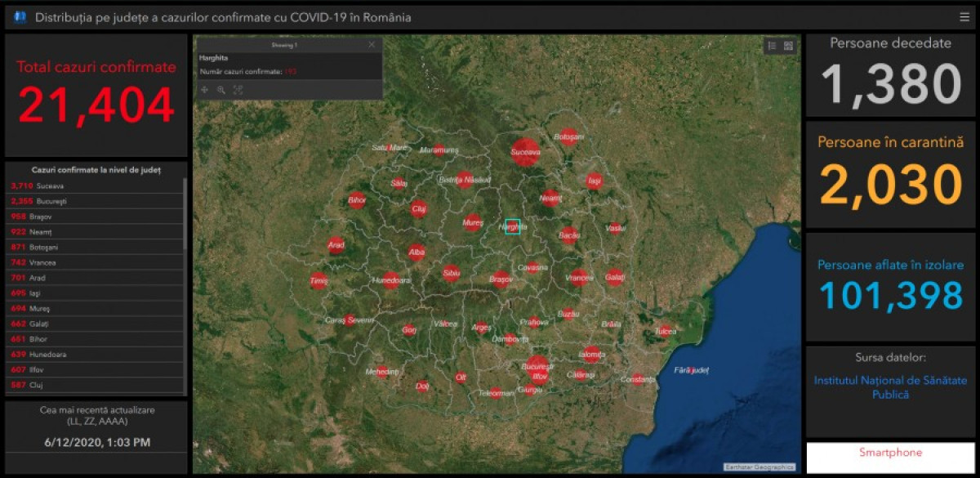Viewport: 980px width, 478px height.
Task: Select the Suceava red circle on map
Action: coord(525,151)
